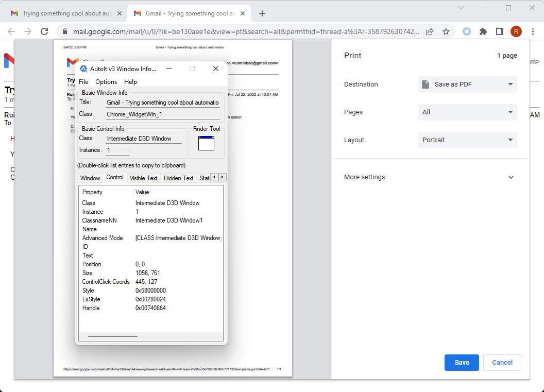The image size is (544, 392).
Task: Click the three-dot Chrome menu icon
Action: [533, 31]
